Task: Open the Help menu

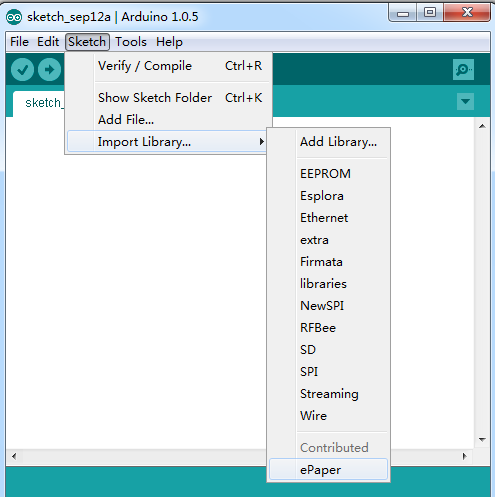Action: pyautogui.click(x=169, y=42)
